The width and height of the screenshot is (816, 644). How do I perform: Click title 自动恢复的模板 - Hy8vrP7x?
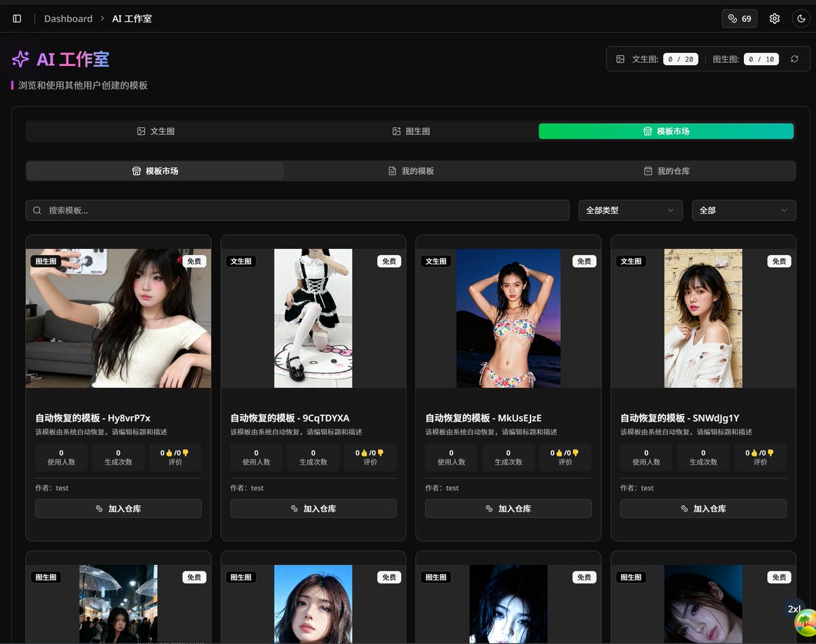(x=92, y=418)
